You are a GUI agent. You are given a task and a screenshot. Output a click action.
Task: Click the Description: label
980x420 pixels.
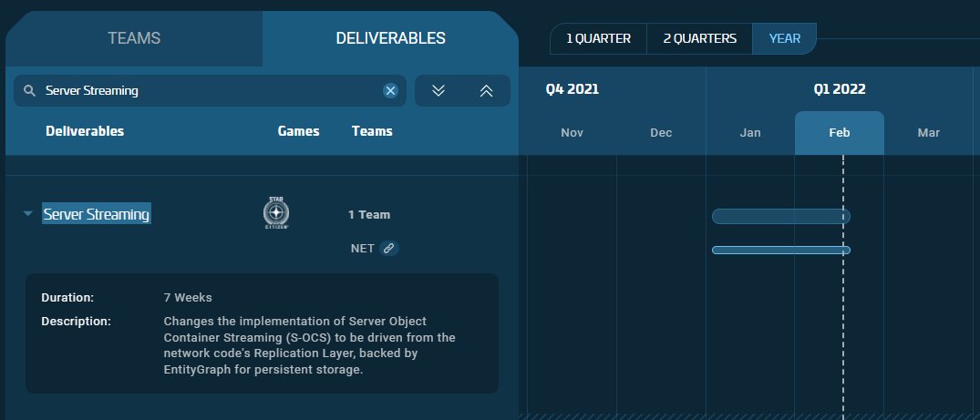(x=76, y=322)
